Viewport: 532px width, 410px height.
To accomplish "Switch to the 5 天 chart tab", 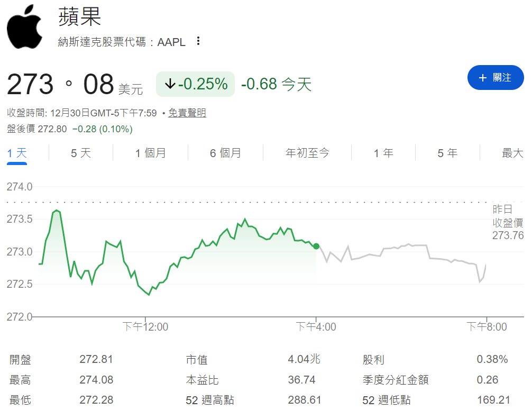I will tap(80, 153).
